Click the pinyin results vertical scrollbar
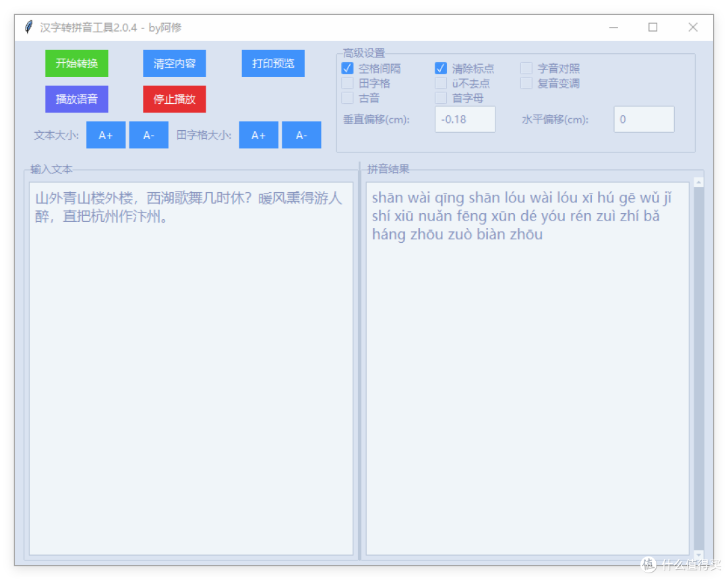Screen dimensions: 728x580 pyautogui.click(x=699, y=369)
